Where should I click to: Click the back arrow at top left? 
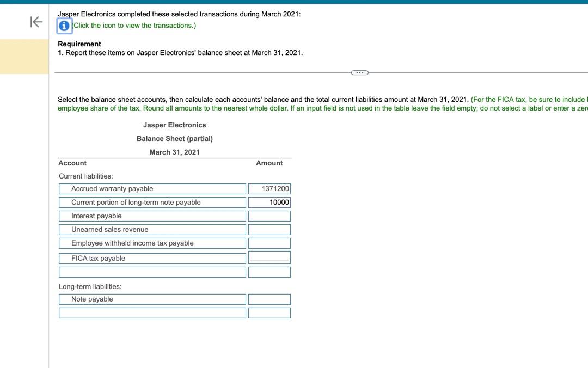35,22
